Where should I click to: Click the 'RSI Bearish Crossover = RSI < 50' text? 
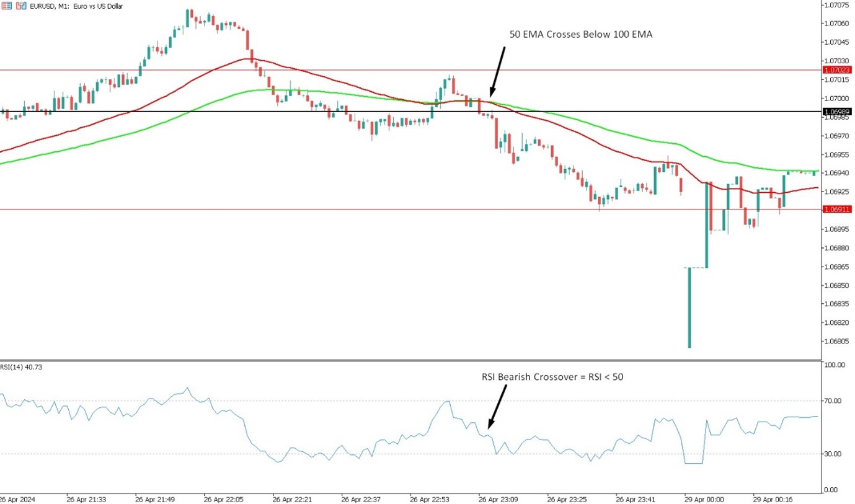tap(552, 376)
